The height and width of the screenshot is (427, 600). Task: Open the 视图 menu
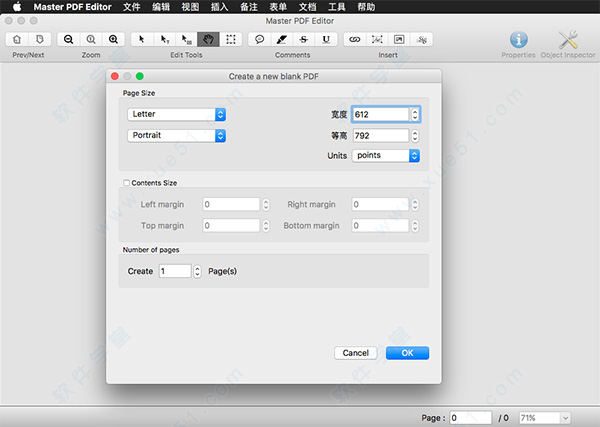pyautogui.click(x=190, y=7)
